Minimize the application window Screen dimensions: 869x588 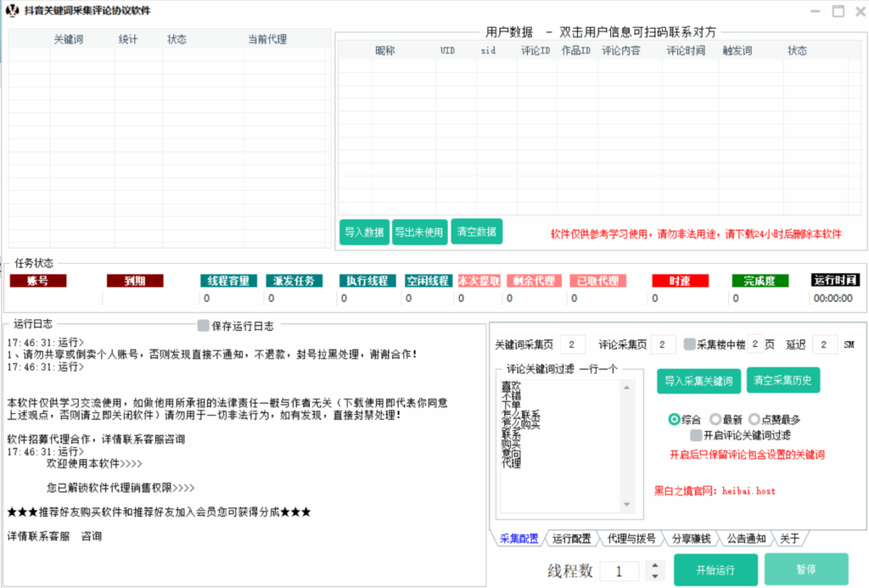pos(816,11)
